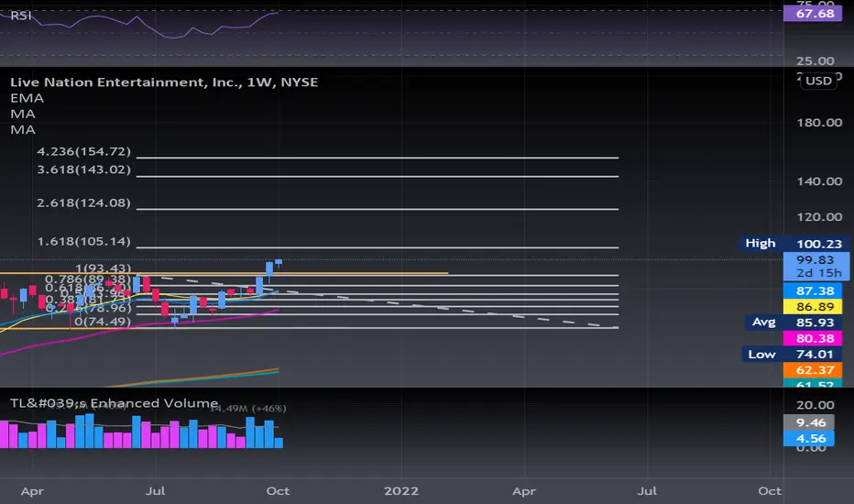The height and width of the screenshot is (504, 854).
Task: Select the yellow 86.89 price tag
Action: click(x=815, y=307)
